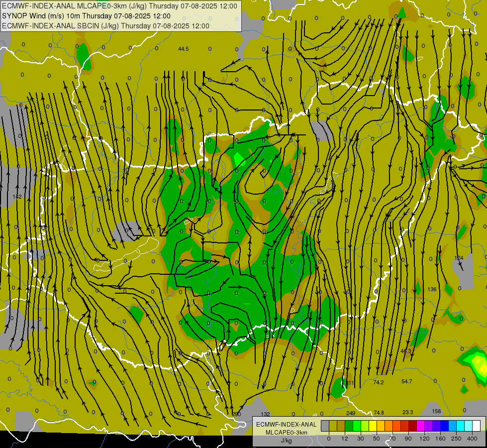Click the legend tick value 30

361,439
